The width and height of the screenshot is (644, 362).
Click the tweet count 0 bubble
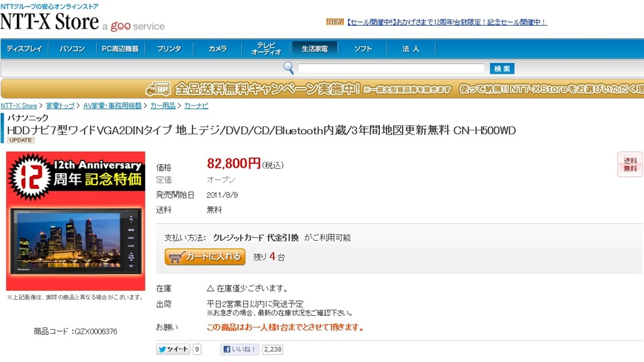(197, 349)
